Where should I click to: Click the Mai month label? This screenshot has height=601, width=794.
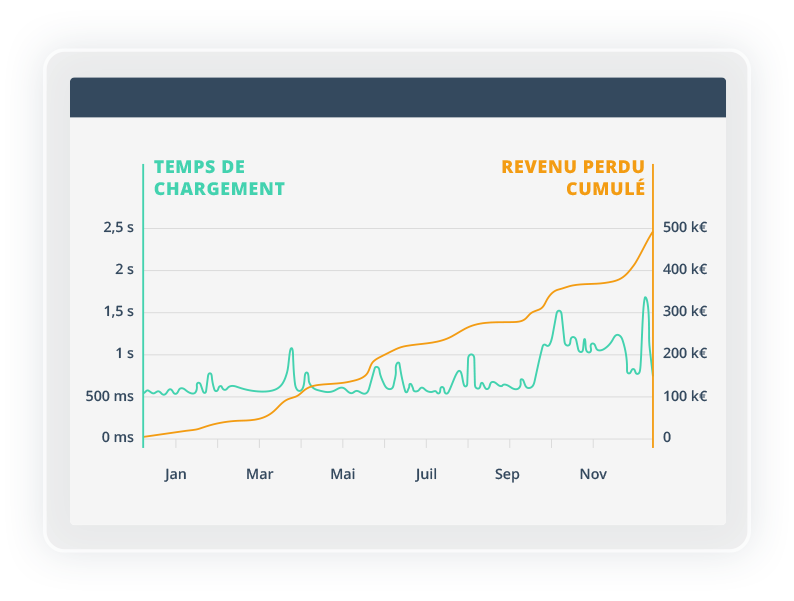click(x=343, y=474)
